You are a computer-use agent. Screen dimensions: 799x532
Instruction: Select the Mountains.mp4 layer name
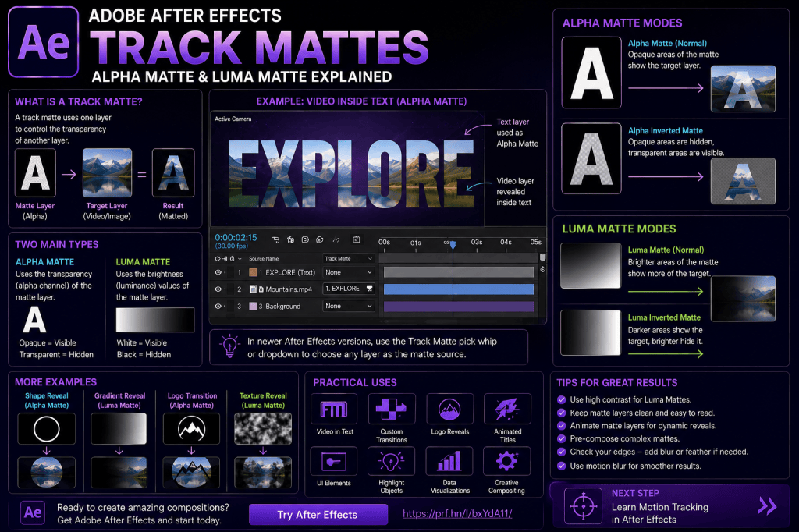(289, 289)
